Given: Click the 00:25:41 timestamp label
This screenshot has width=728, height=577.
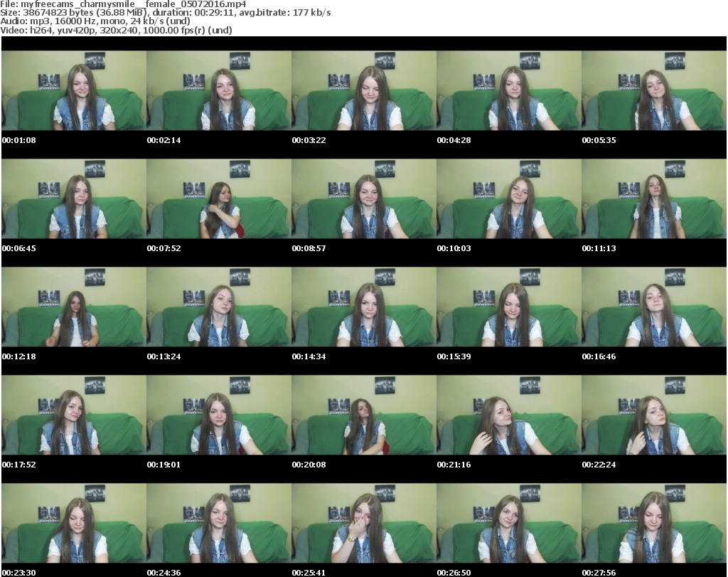Looking at the screenshot, I should [309, 573].
